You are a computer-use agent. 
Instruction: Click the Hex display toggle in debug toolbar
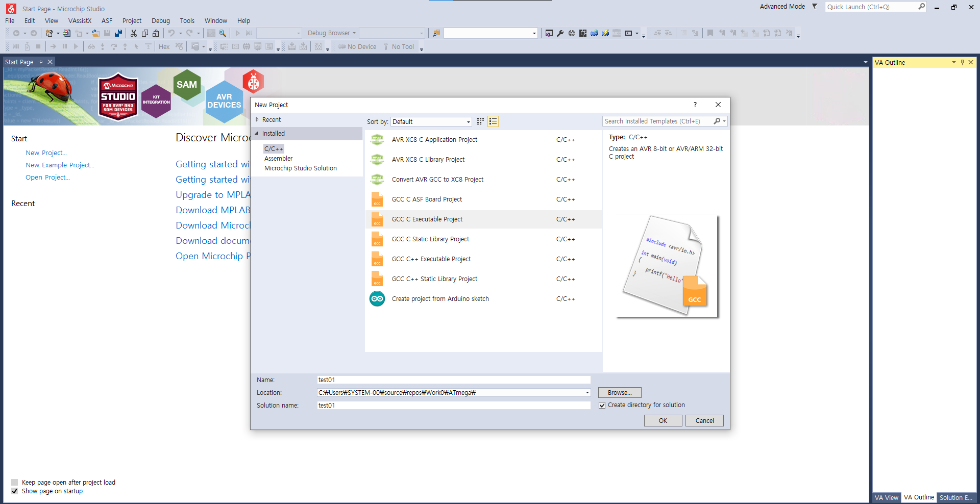click(164, 46)
